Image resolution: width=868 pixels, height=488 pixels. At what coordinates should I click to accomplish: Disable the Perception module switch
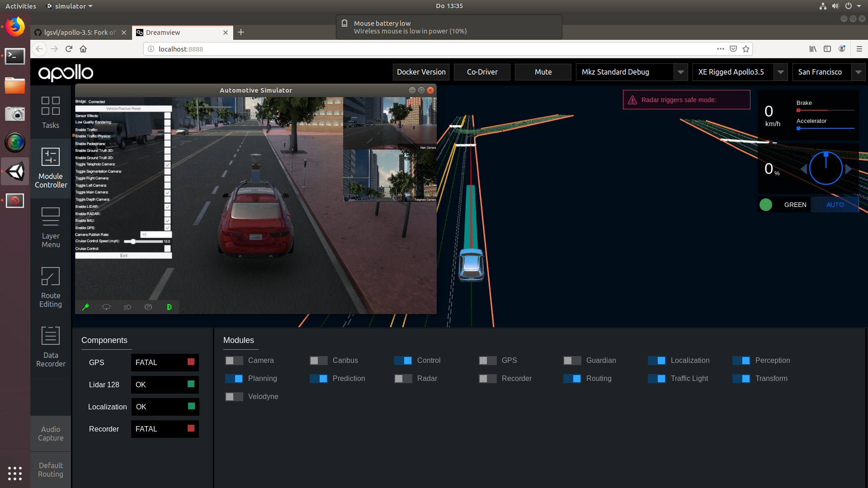741,361
